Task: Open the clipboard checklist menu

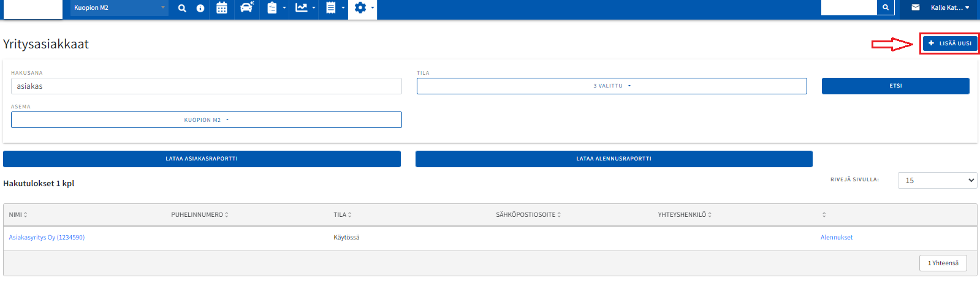Action: [x=276, y=8]
